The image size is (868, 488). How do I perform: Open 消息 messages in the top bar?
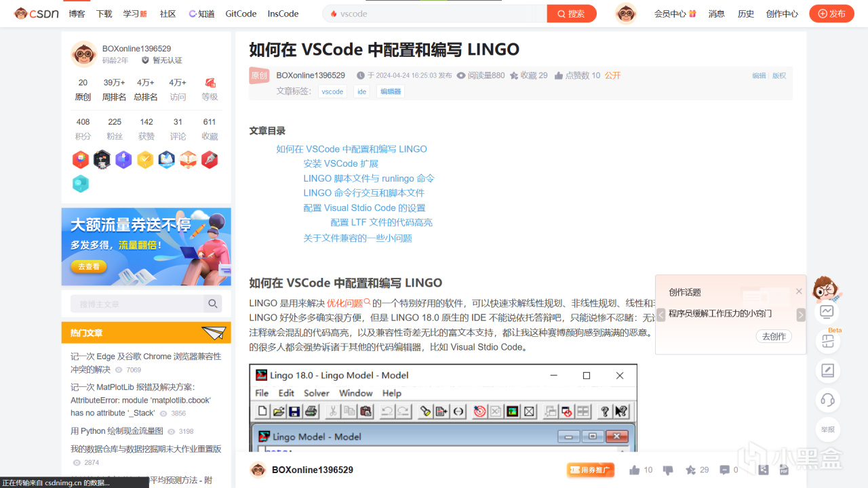click(717, 14)
